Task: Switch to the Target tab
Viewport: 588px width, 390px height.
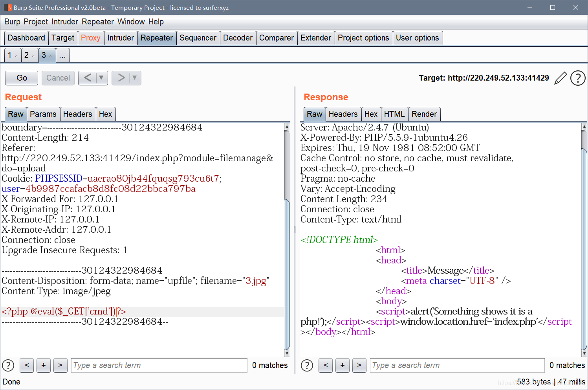Action: (63, 38)
